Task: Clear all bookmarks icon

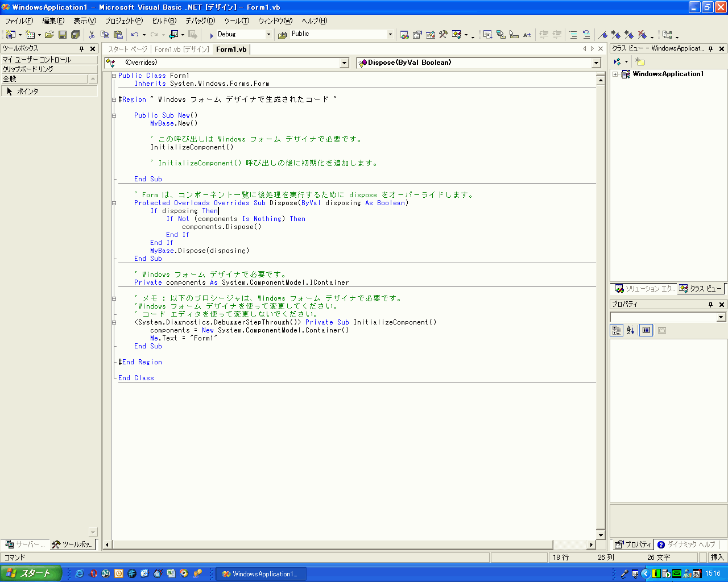Action: (x=642, y=35)
